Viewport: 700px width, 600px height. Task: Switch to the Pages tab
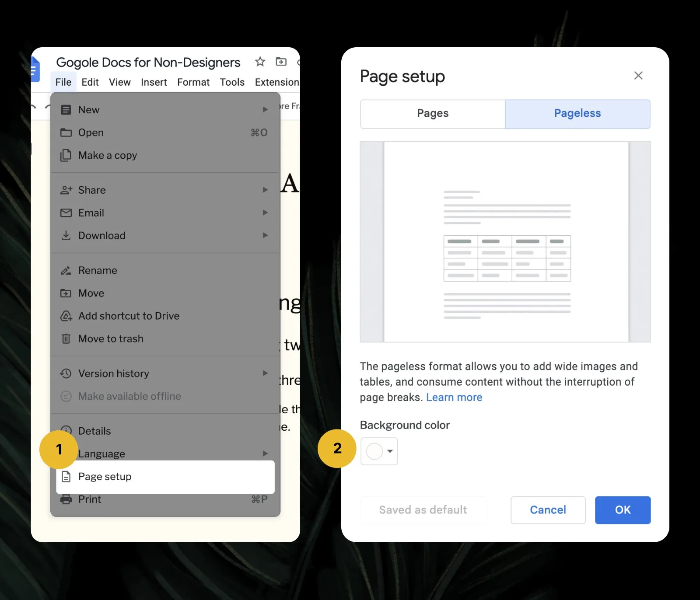pos(432,114)
